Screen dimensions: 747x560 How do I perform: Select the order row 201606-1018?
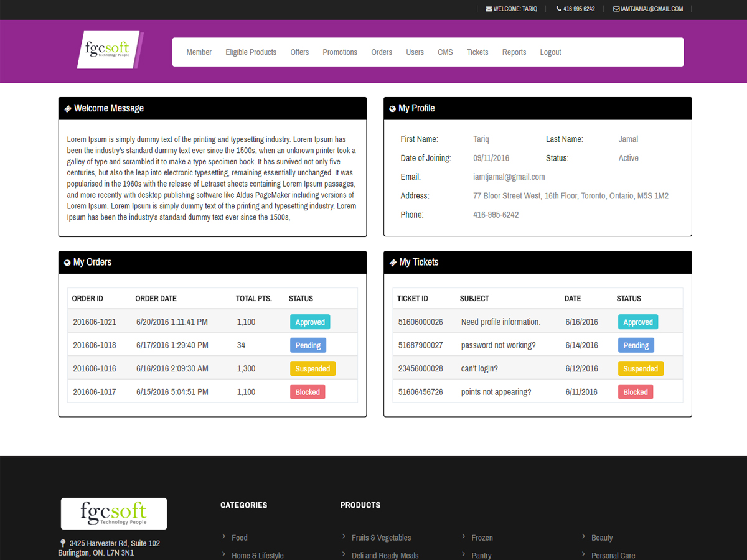click(x=212, y=345)
